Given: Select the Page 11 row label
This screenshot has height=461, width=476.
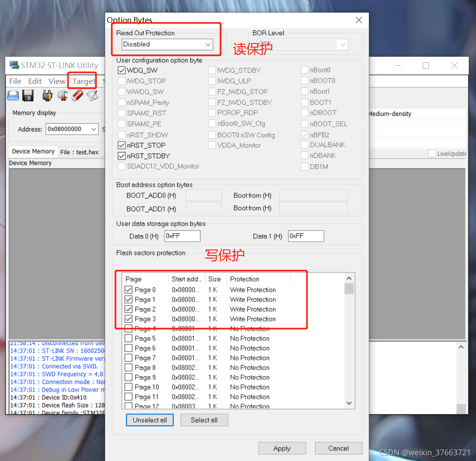Looking at the screenshot, I should 146,397.
